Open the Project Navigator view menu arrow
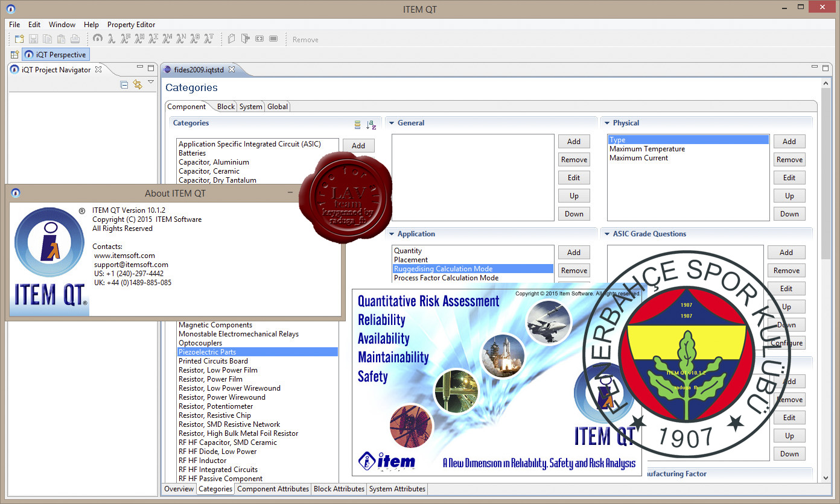The width and height of the screenshot is (840, 504). [151, 83]
